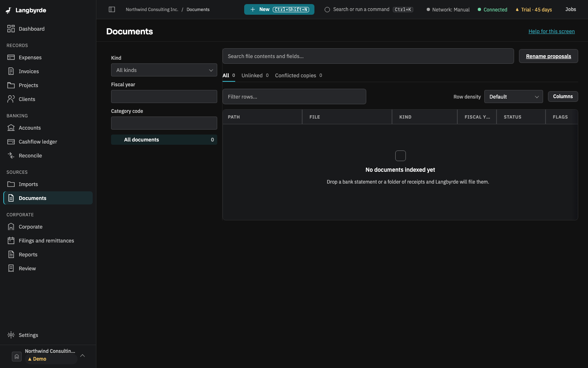This screenshot has width=588, height=368.
Task: Open the Jobs panel
Action: click(x=570, y=9)
